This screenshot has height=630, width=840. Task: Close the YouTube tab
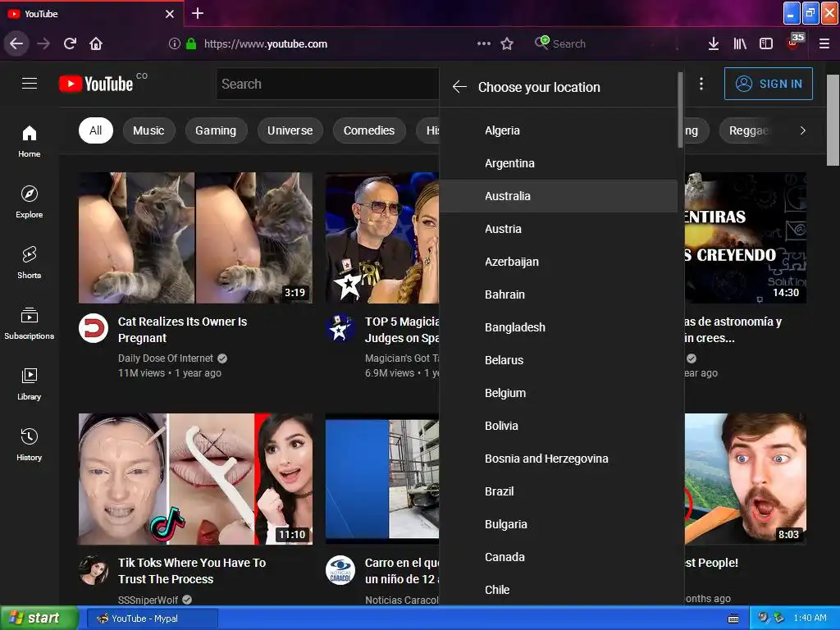click(x=169, y=14)
